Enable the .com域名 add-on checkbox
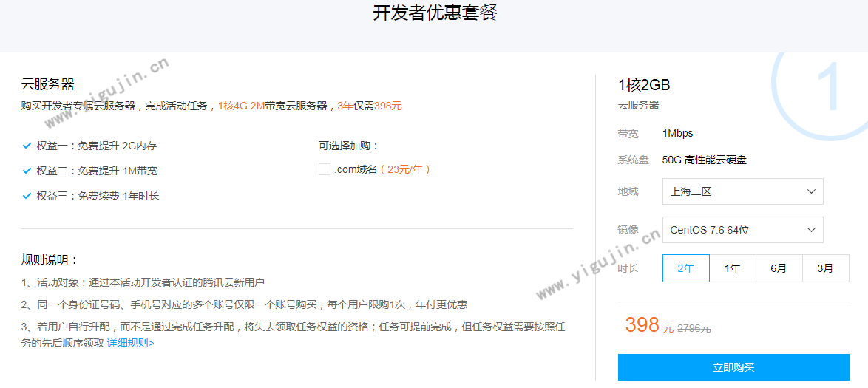Viewport: 868px width, 388px height. [324, 169]
